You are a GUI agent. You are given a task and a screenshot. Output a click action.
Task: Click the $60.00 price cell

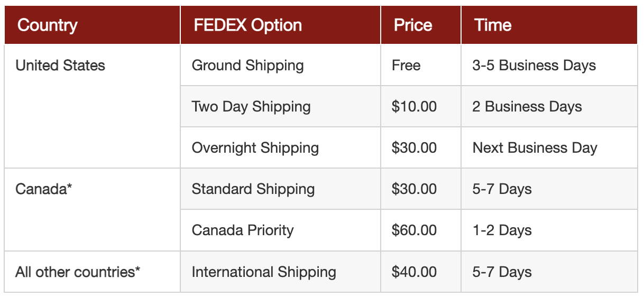[x=421, y=230]
